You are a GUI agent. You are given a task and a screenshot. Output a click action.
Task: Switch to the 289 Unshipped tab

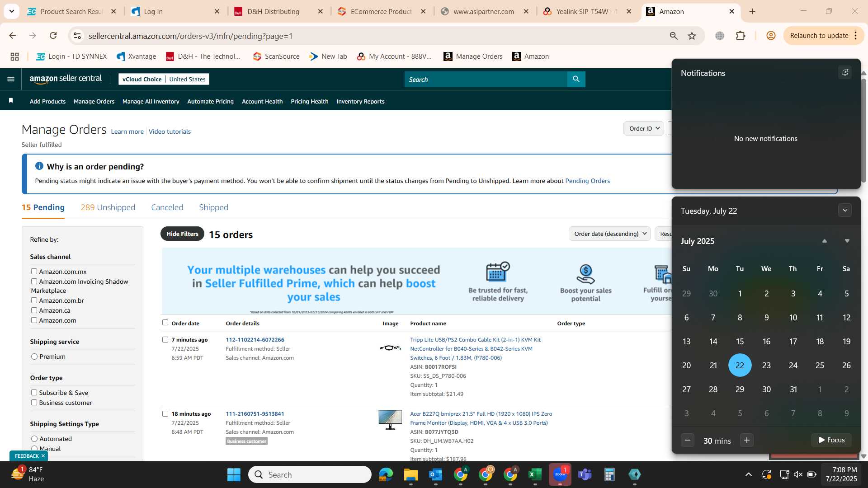pyautogui.click(x=108, y=207)
